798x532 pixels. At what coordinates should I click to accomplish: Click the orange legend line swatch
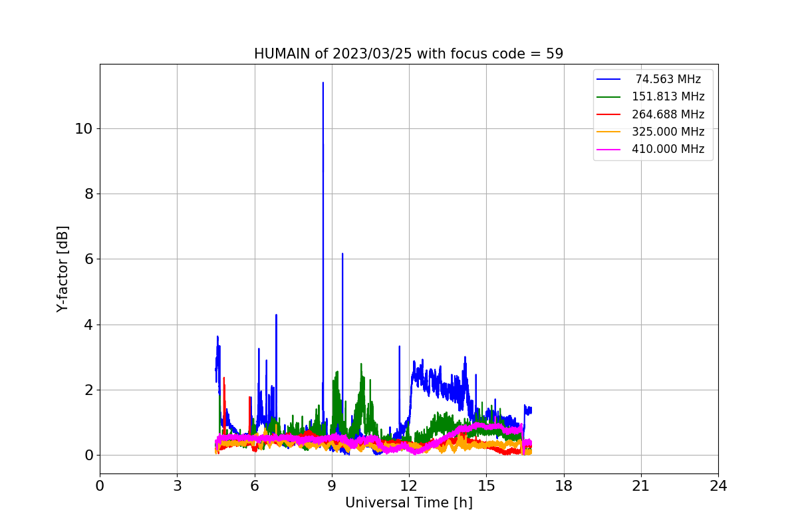point(609,132)
